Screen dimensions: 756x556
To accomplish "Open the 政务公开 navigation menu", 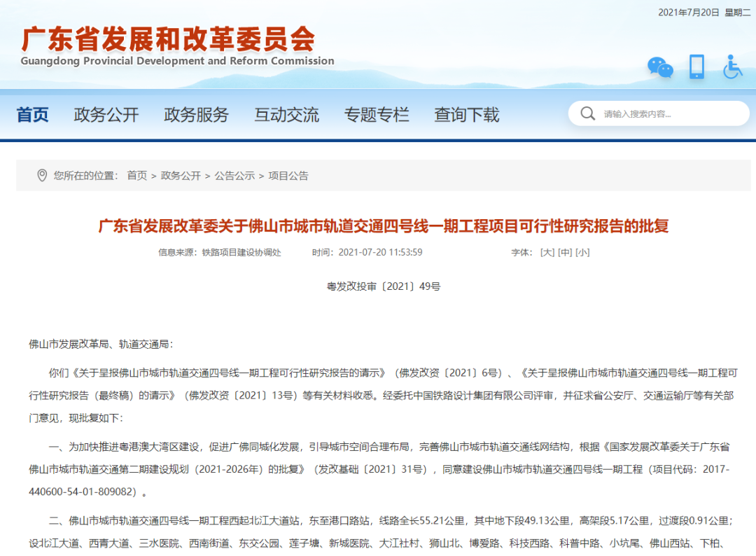I will [106, 115].
